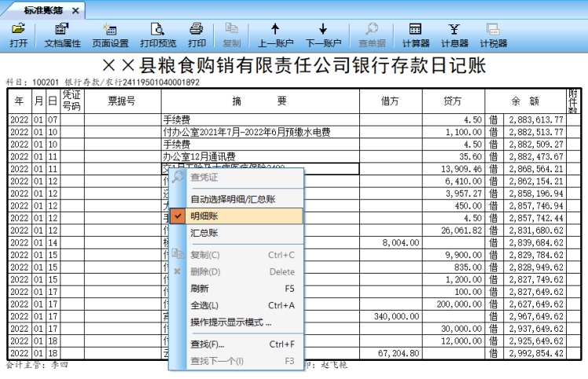Go to previous account with 上一账户
The image size is (588, 379).
[x=275, y=35]
